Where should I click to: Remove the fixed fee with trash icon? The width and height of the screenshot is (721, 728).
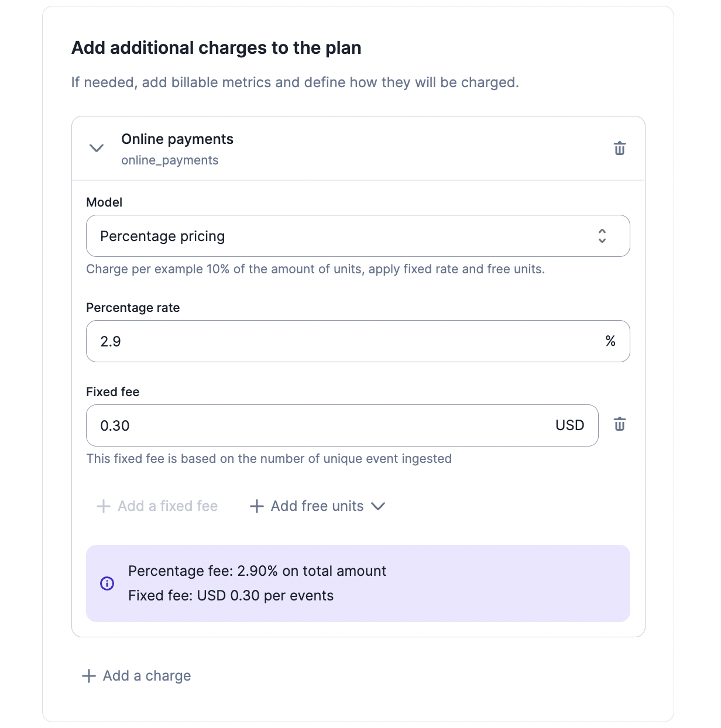click(x=620, y=424)
